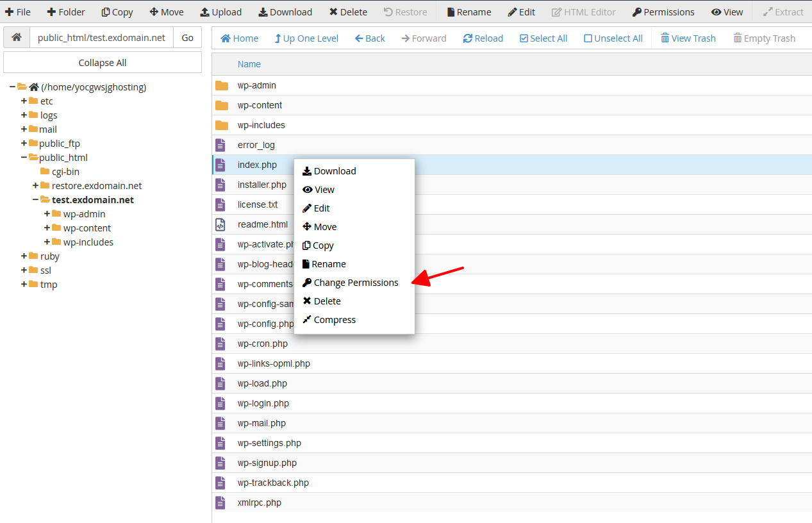The image size is (812, 523).
Task: Click Unselect All
Action: [613, 38]
